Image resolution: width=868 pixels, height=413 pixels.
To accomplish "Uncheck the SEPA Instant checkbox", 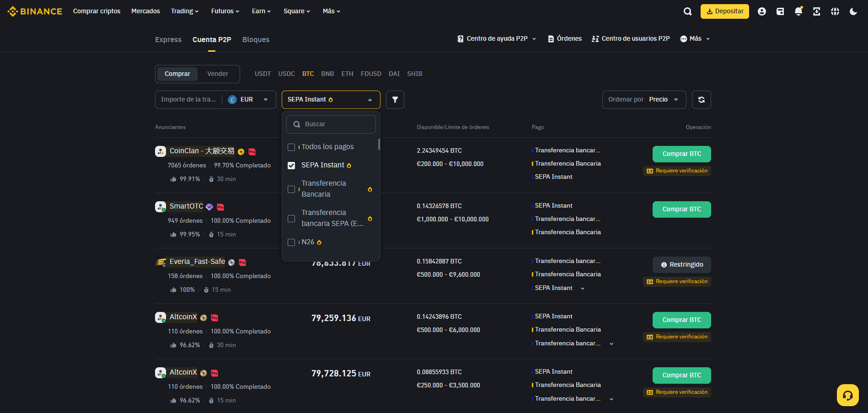I will click(x=291, y=166).
